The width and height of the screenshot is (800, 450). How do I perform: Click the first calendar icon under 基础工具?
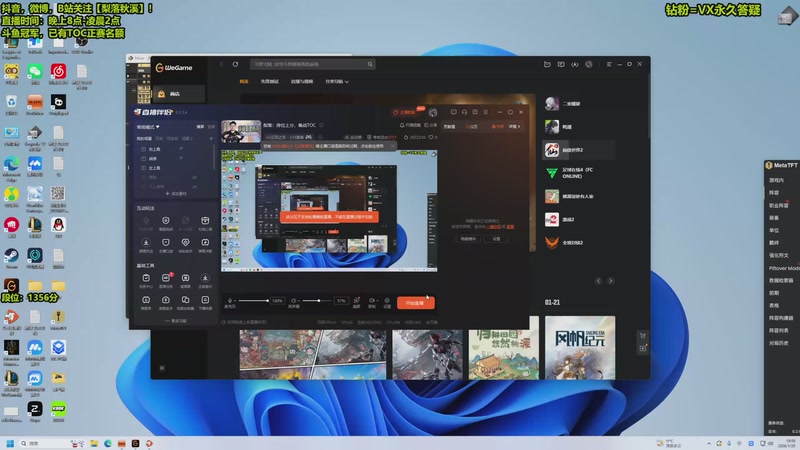(146, 278)
